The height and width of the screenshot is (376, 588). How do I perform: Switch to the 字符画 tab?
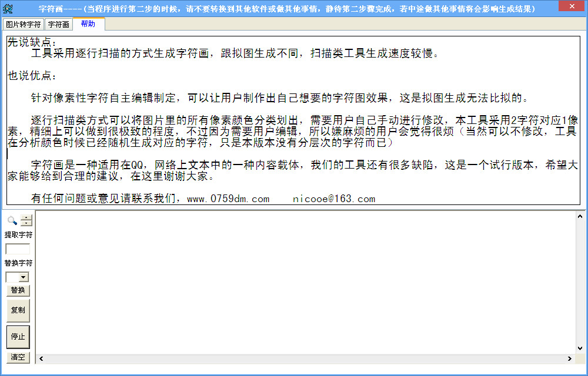click(x=58, y=25)
